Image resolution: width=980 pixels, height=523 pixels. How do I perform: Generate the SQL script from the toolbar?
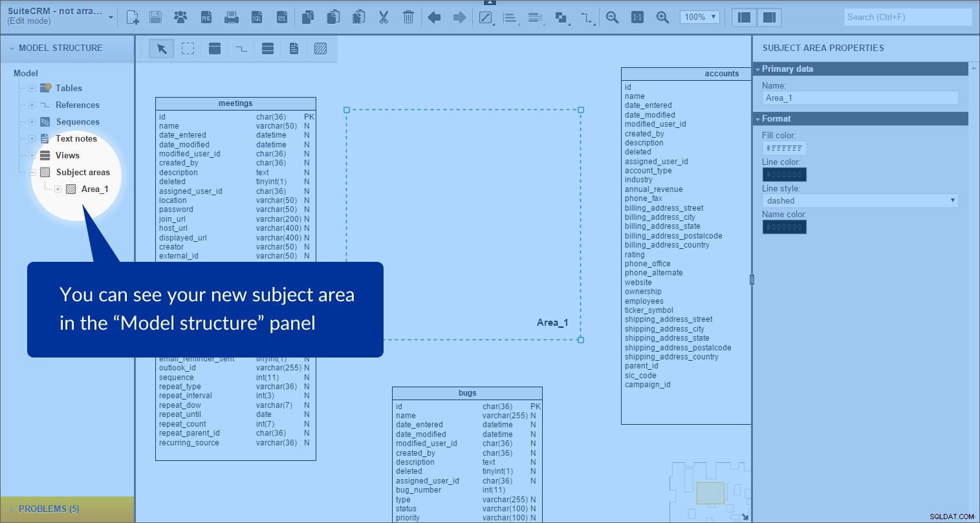click(x=257, y=17)
